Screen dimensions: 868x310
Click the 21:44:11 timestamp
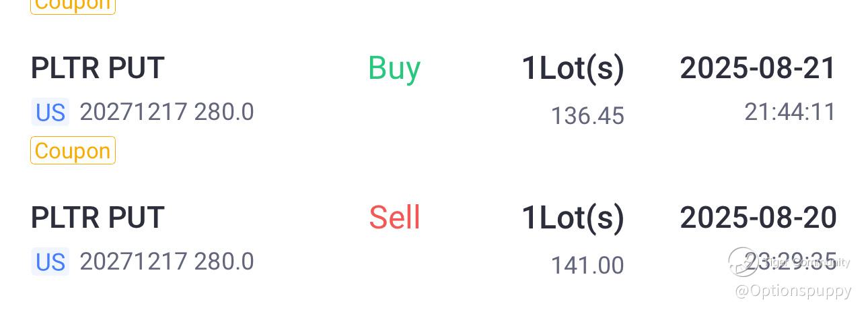click(790, 112)
